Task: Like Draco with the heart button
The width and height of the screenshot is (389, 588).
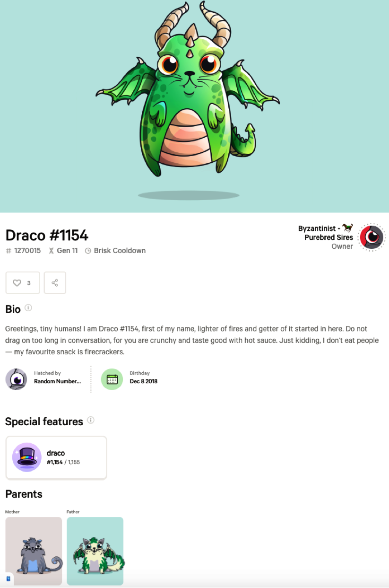Action: tap(23, 283)
